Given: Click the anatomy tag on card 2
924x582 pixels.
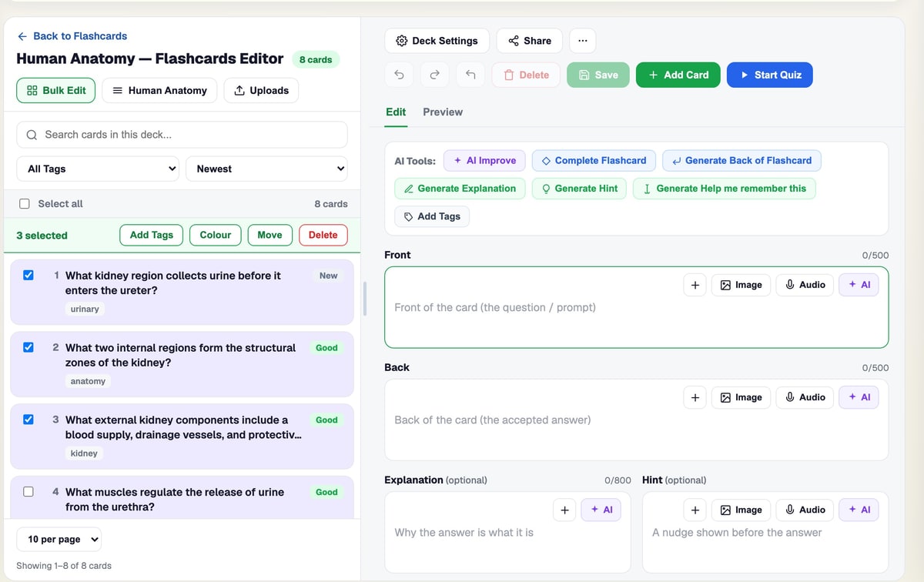Looking at the screenshot, I should click(88, 381).
